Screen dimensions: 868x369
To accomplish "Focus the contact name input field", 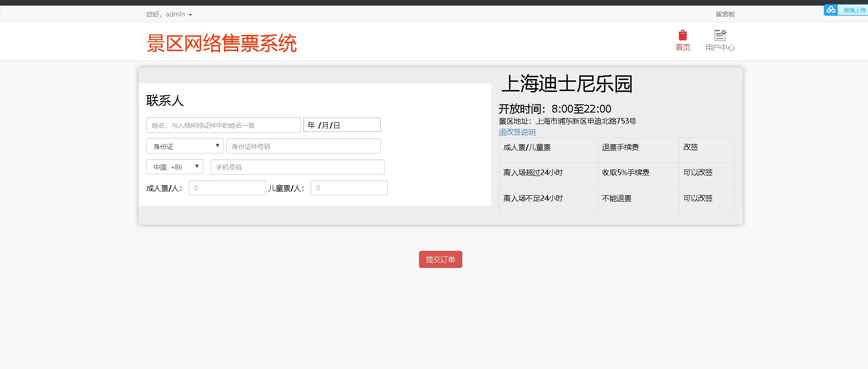I will [x=224, y=125].
